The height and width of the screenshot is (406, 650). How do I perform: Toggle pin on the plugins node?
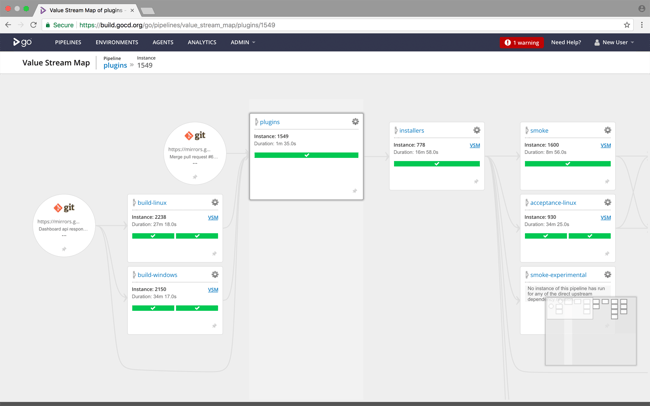(x=354, y=191)
